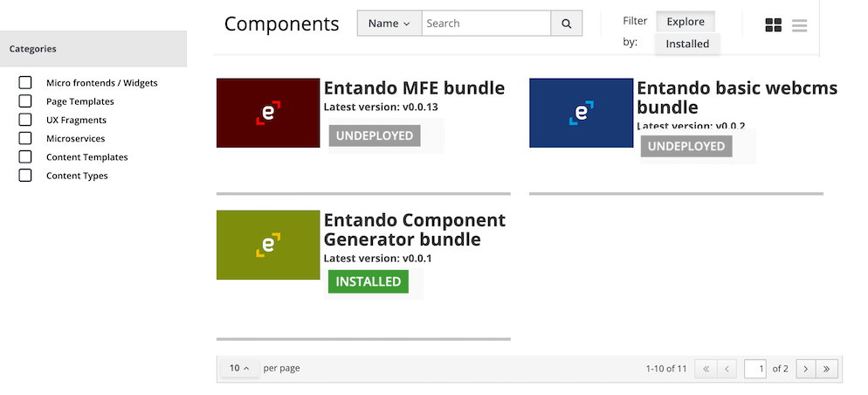Open the Name search-by dropdown
Viewport: 868px width, 395px height.
(x=389, y=24)
